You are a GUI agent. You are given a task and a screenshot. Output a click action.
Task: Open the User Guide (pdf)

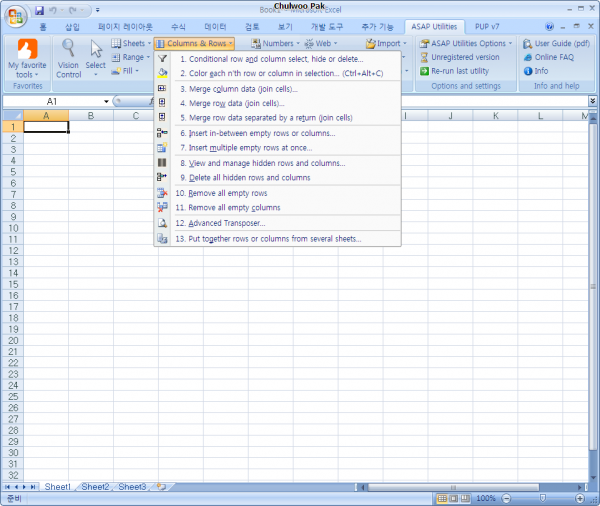click(x=556, y=43)
